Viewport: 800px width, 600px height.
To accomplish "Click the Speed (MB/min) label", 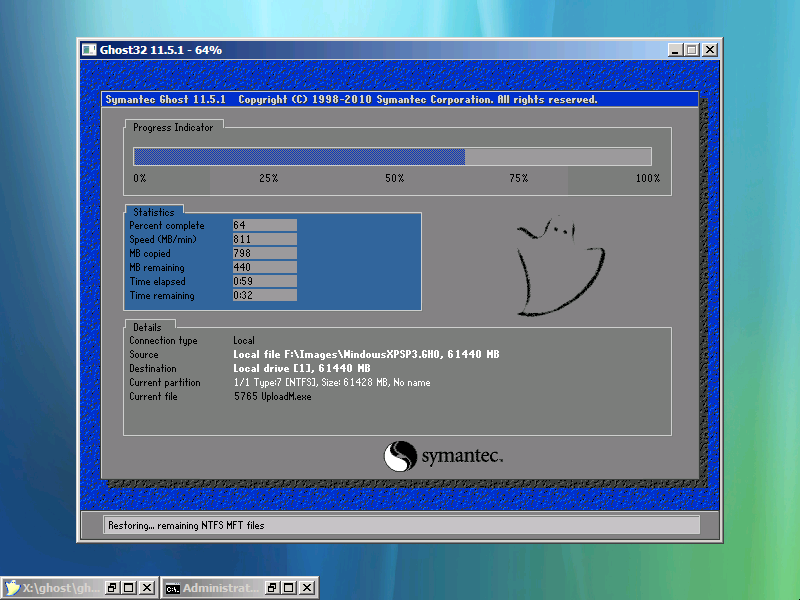I will point(163,239).
